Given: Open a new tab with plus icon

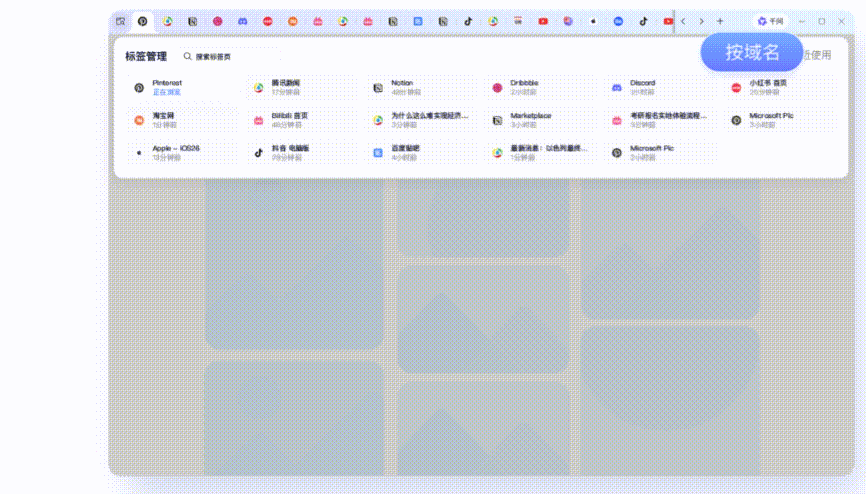Looking at the screenshot, I should [720, 21].
